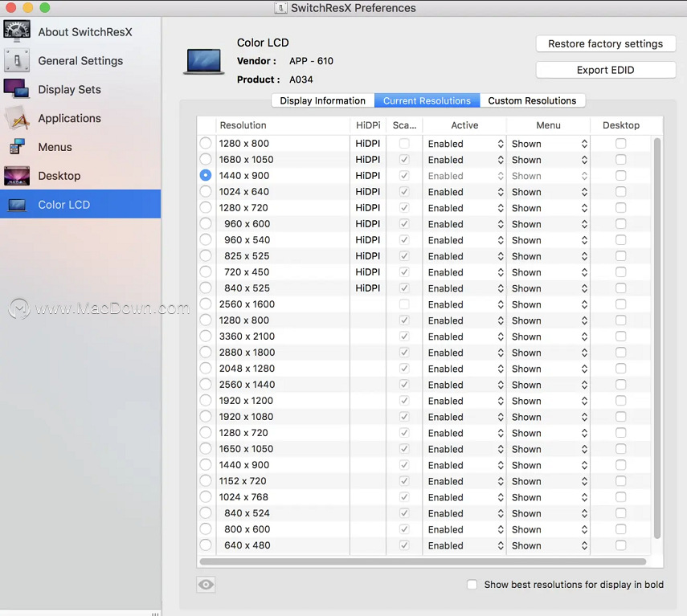Select the '1440 x 900' non-HiDPI resolution text

[244, 465]
